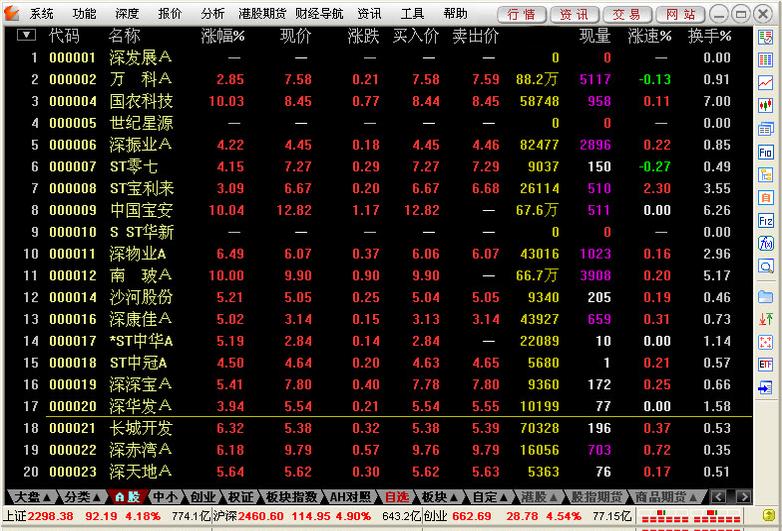Open the 港股期货 menu

pyautogui.click(x=262, y=13)
